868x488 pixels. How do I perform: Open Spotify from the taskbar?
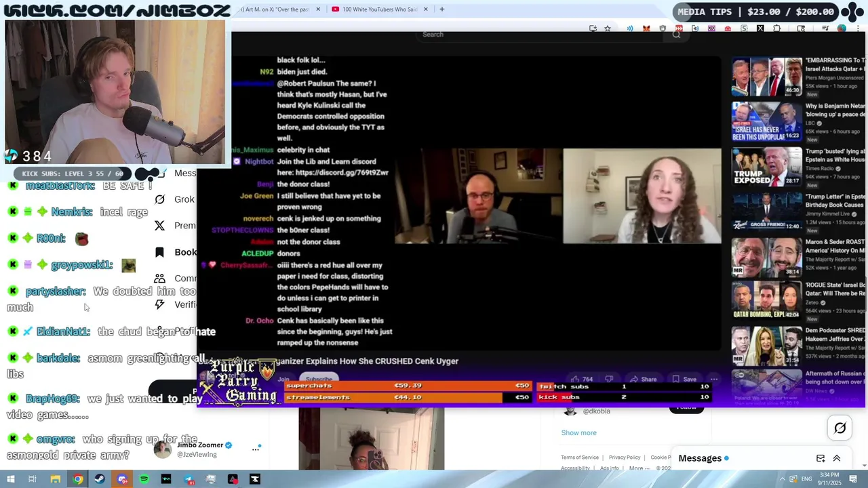(x=144, y=479)
